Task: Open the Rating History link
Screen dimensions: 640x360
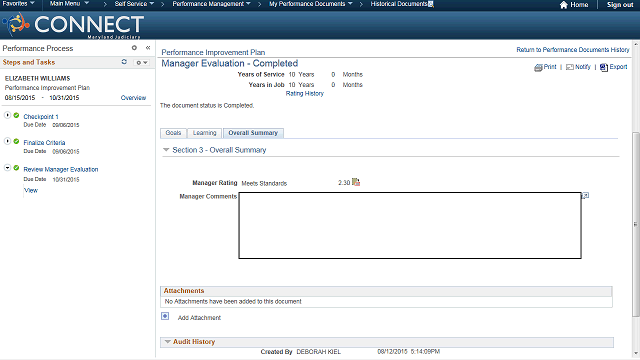Action: 304,93
